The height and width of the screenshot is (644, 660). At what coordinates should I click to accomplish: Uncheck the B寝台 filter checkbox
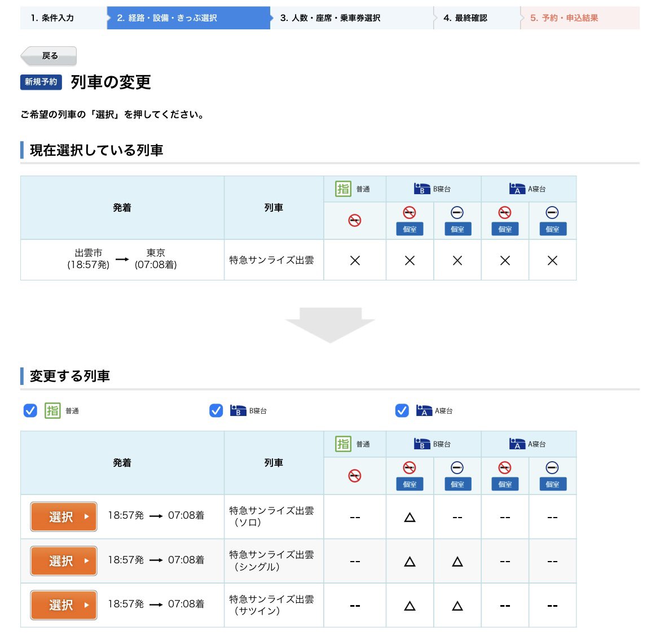point(216,410)
